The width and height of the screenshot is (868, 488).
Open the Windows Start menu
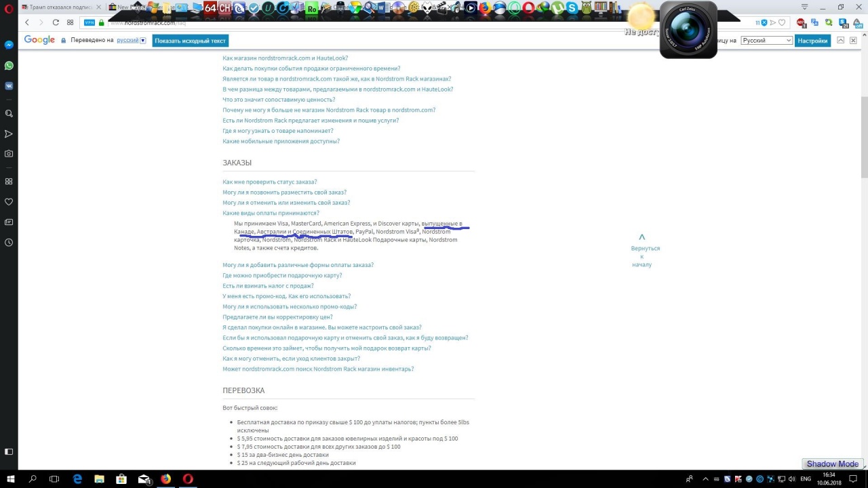pyautogui.click(x=10, y=479)
